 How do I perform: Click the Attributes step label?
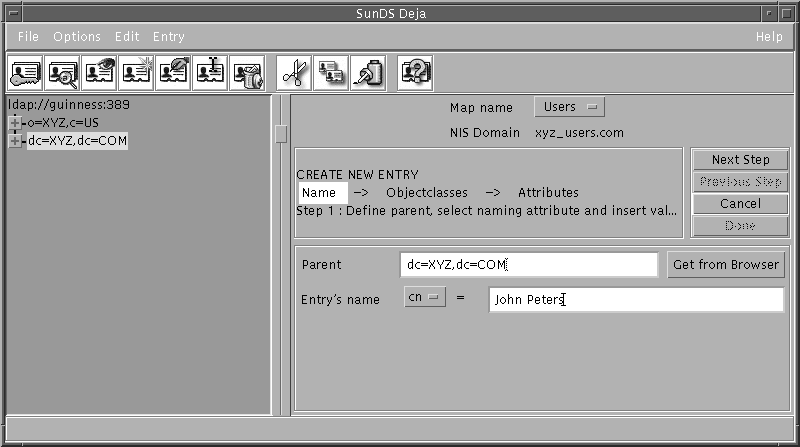[x=548, y=193]
